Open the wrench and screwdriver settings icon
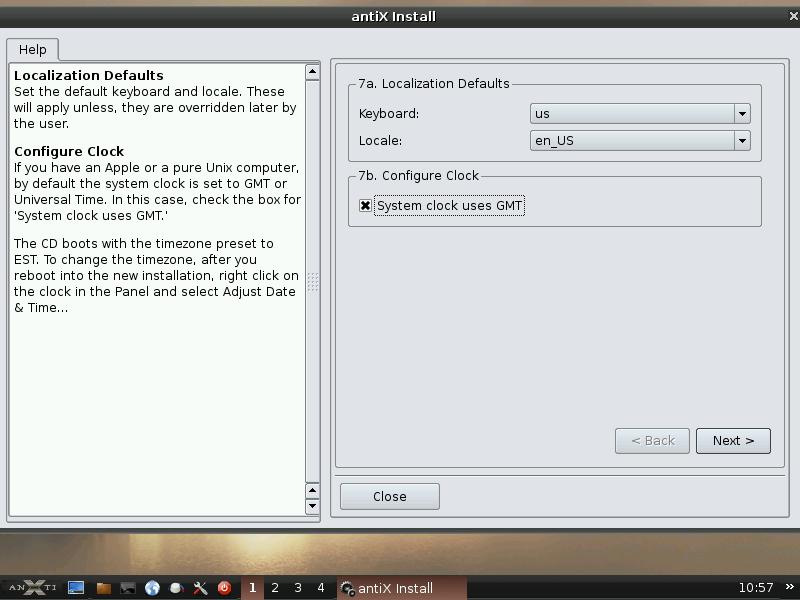This screenshot has width=800, height=600. (x=200, y=588)
